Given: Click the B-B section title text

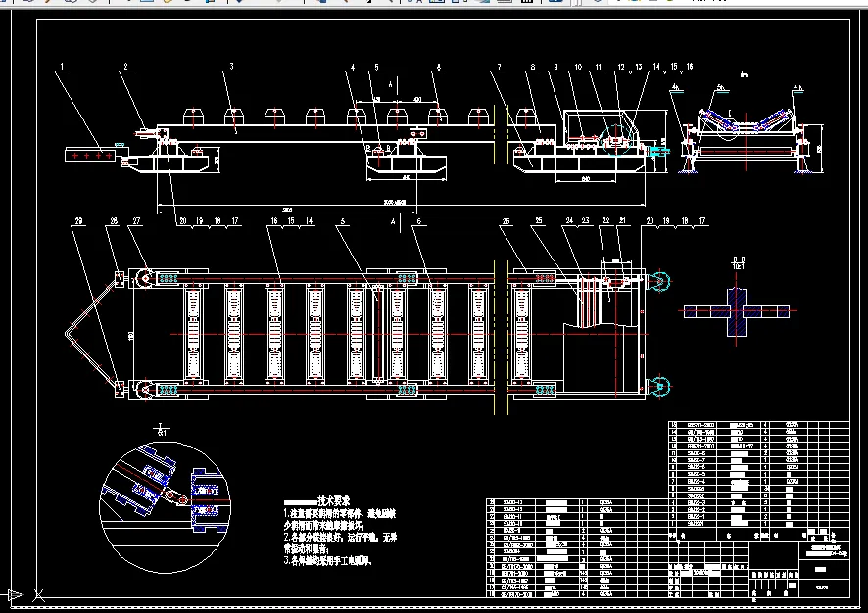Looking at the screenshot, I should 739,259.
